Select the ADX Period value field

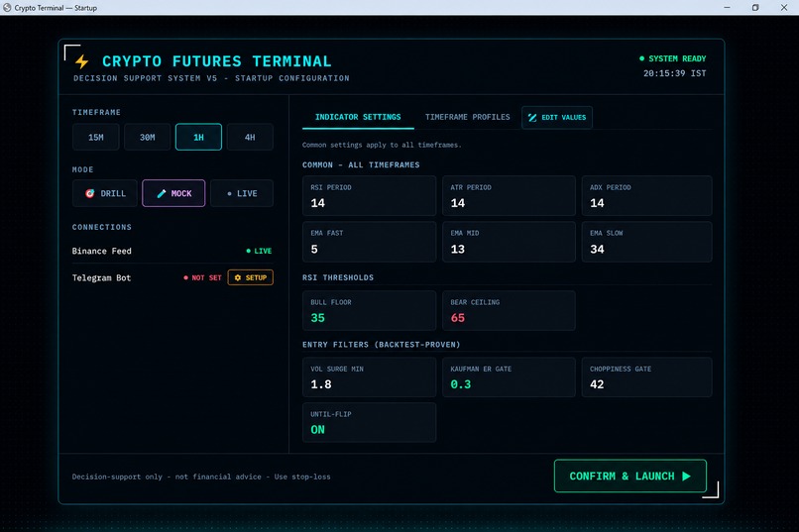pyautogui.click(x=646, y=195)
